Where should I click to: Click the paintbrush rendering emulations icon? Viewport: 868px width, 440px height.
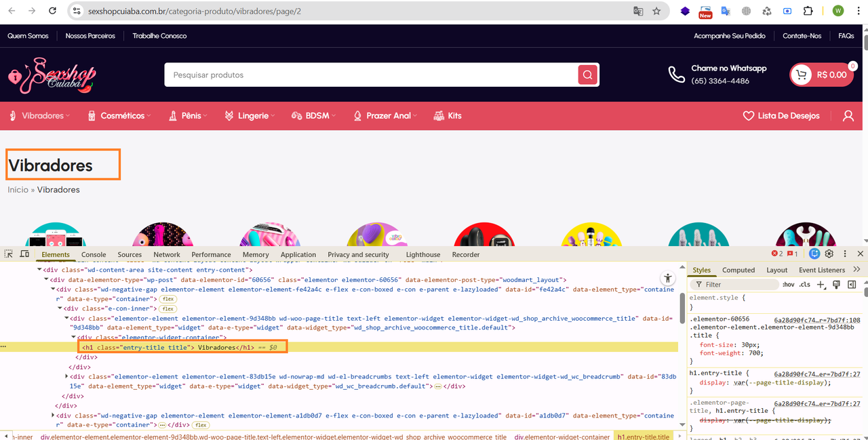pos(837,285)
